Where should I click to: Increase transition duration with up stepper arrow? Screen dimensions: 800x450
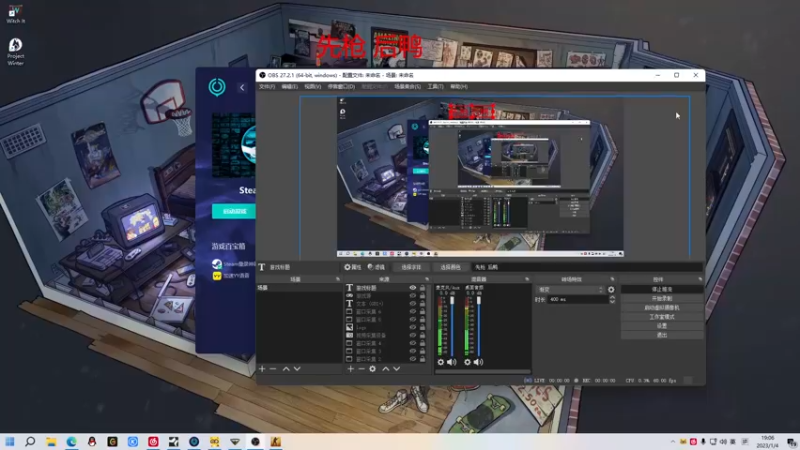612,297
